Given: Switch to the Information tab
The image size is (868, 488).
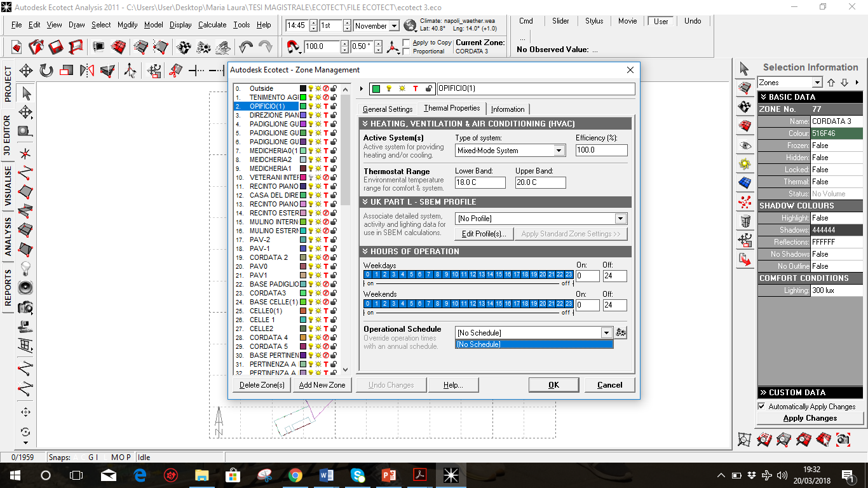Looking at the screenshot, I should coord(508,109).
